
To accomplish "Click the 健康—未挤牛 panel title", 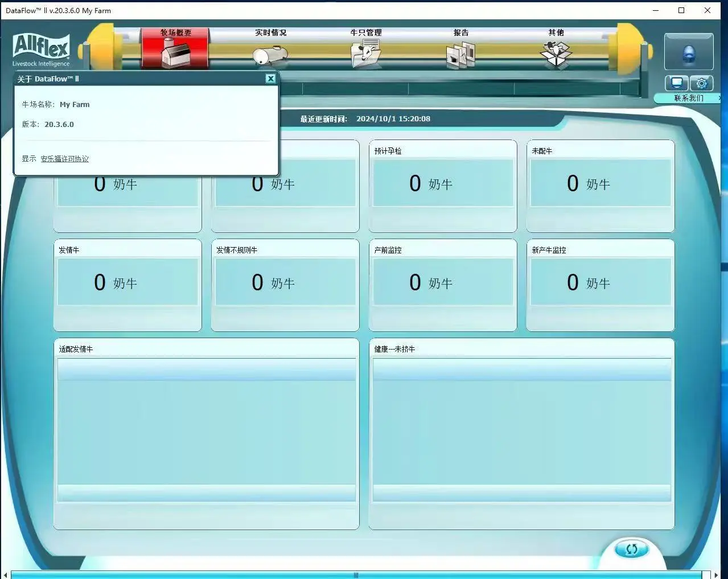I will click(x=394, y=349).
